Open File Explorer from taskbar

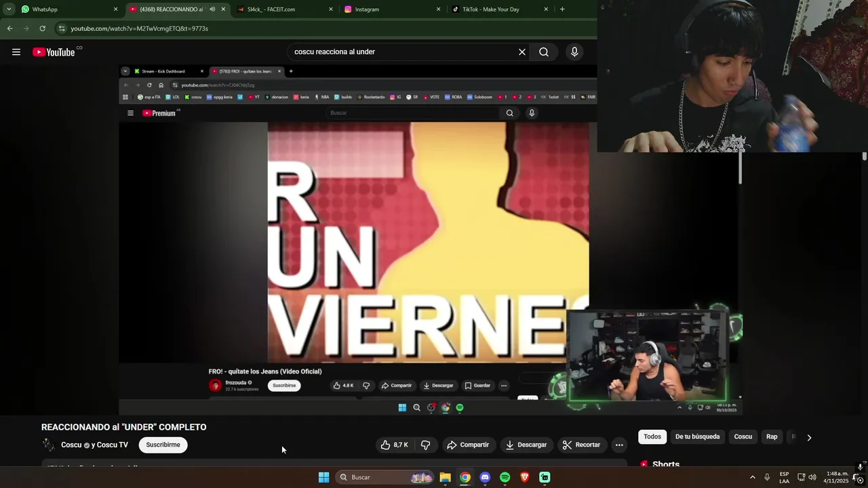tap(445, 477)
